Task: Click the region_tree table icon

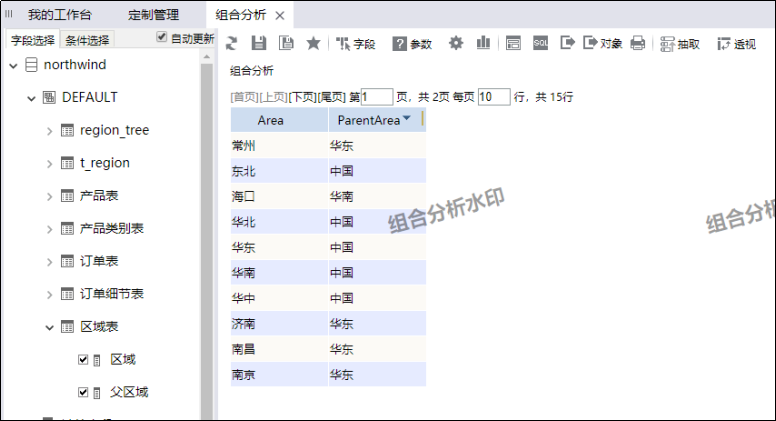Action: [67, 130]
